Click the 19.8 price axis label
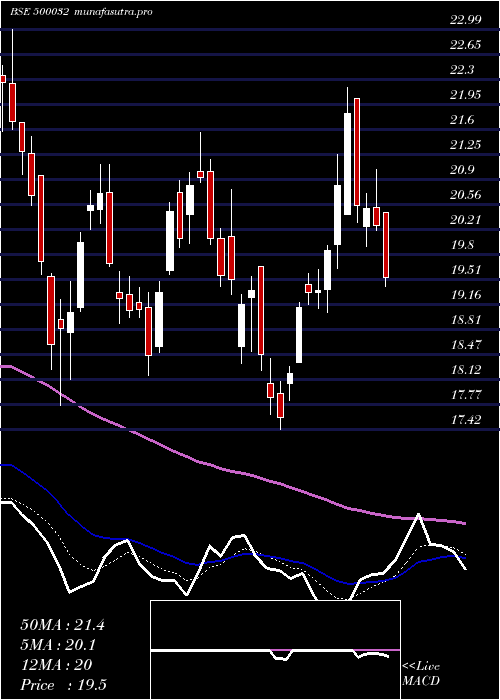The height and width of the screenshot is (700, 500). (462, 245)
